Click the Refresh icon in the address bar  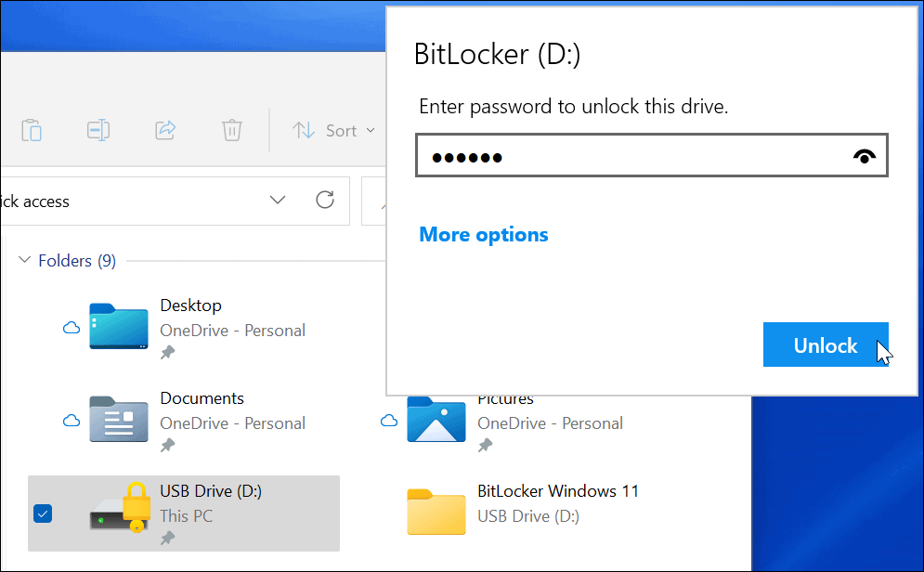(324, 201)
